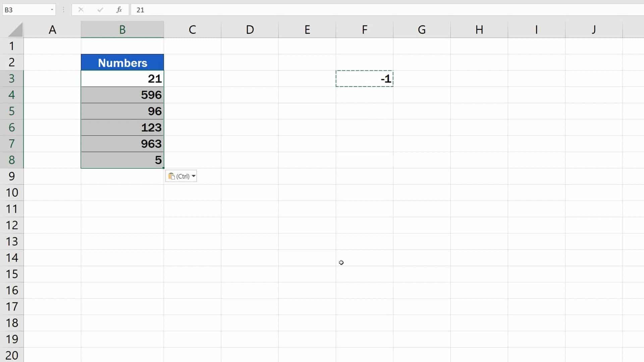
Task: Click the Cancel (X) icon beside formula bar
Action: (x=80, y=10)
